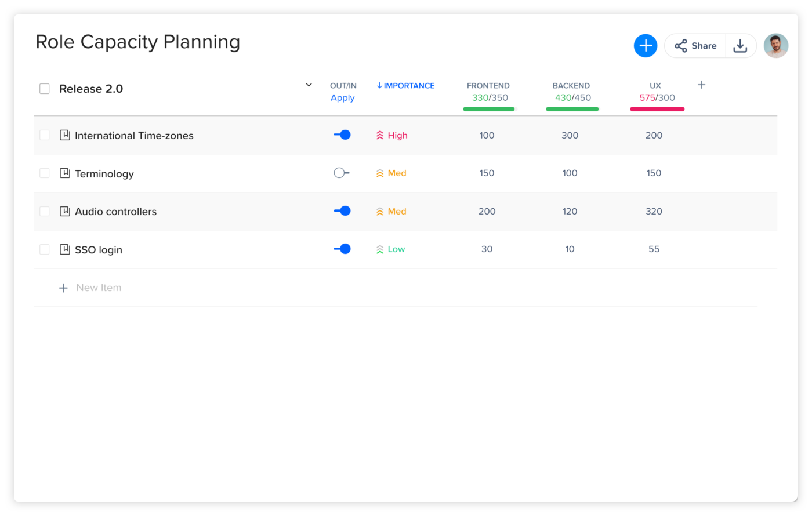Click the Audio controllers bookmark icon
The width and height of the screenshot is (812, 516).
(65, 211)
